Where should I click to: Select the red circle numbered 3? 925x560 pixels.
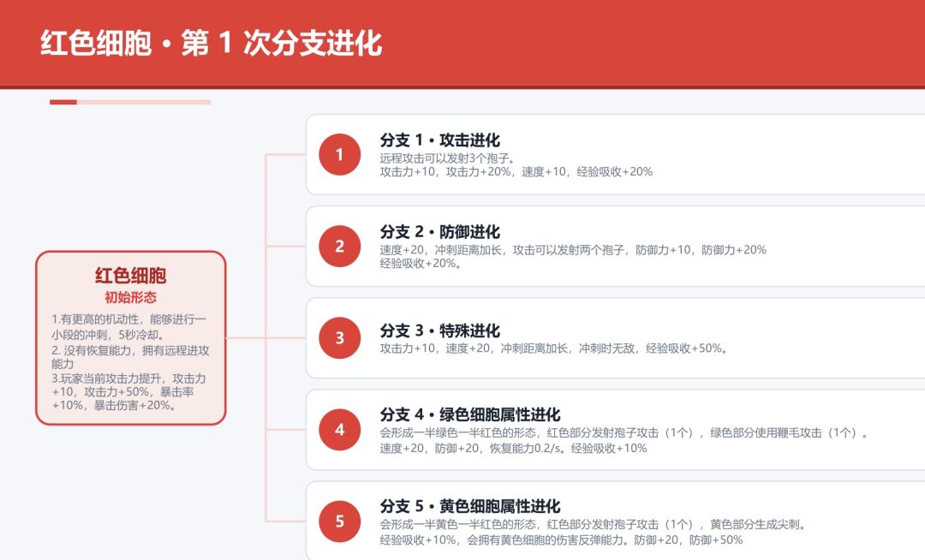(x=339, y=337)
